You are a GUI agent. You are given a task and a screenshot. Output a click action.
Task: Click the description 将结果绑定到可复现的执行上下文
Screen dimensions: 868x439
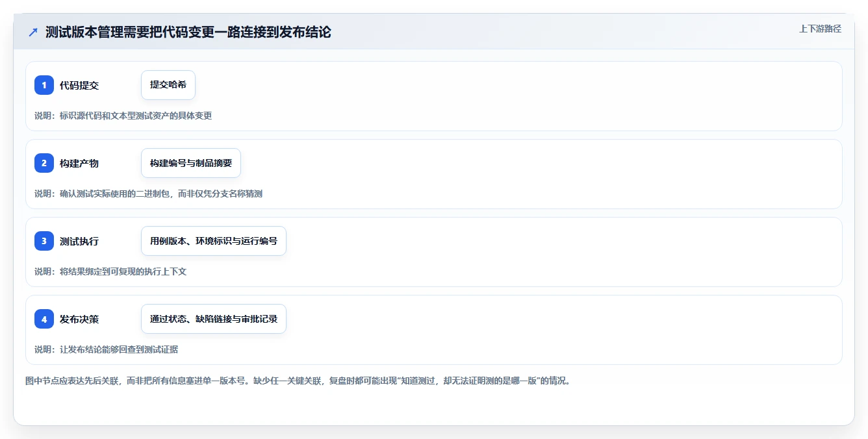[x=123, y=271]
